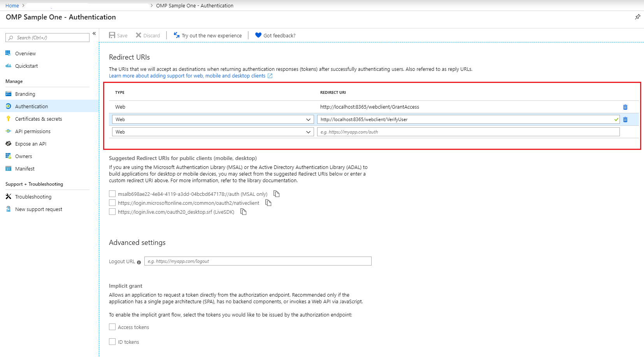Screen dimensions: 644x357
Task: Open the type dropdown for the VerifyUser row
Action: pos(213,120)
